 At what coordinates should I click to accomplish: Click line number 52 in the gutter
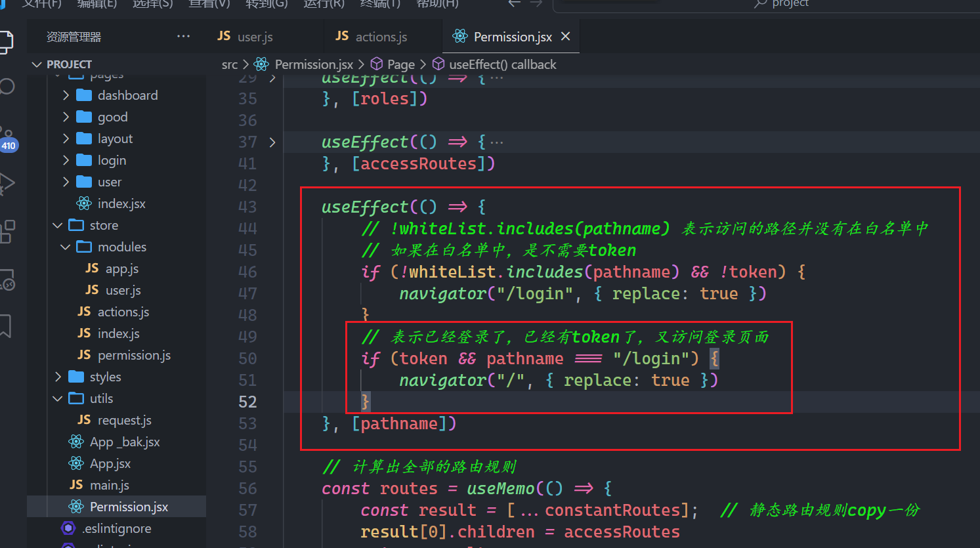(x=247, y=402)
